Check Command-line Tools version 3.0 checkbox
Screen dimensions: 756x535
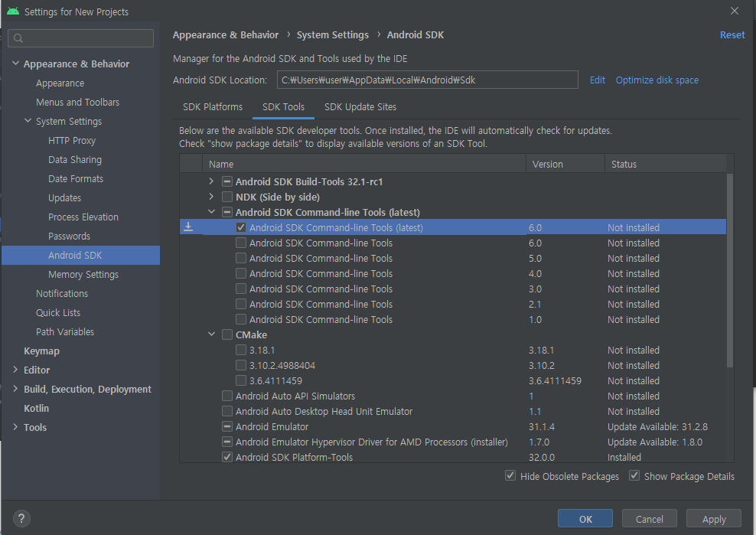coord(241,289)
